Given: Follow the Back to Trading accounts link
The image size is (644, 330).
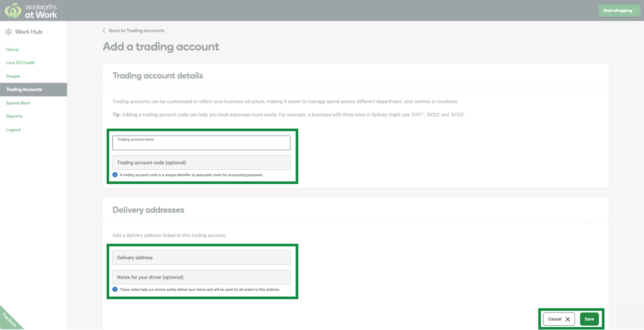Looking at the screenshot, I should point(136,30).
